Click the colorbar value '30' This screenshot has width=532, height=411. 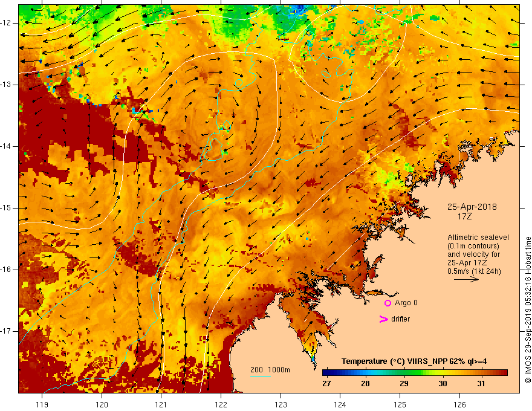click(443, 384)
